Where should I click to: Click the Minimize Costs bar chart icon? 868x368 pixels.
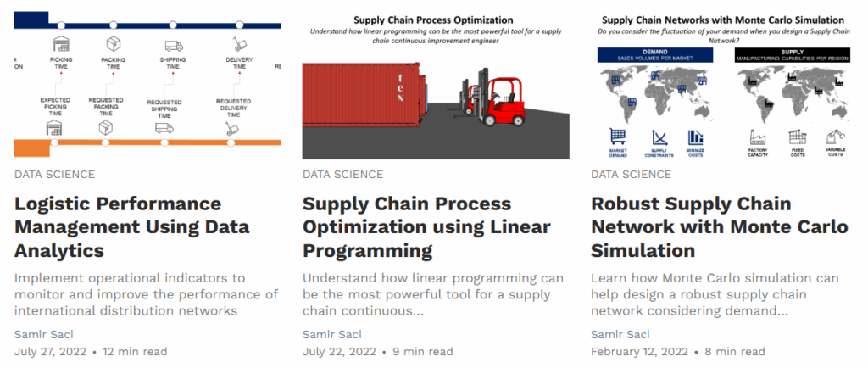point(697,137)
